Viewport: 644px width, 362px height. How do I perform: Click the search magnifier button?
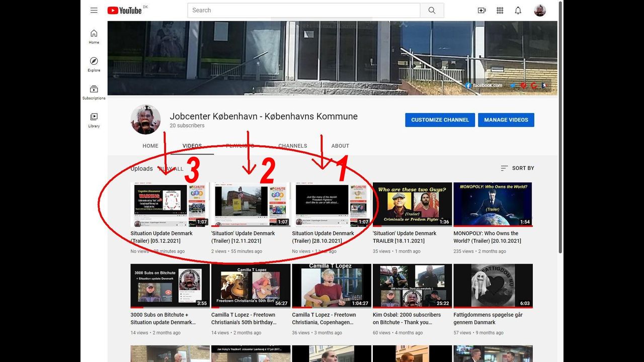point(432,11)
